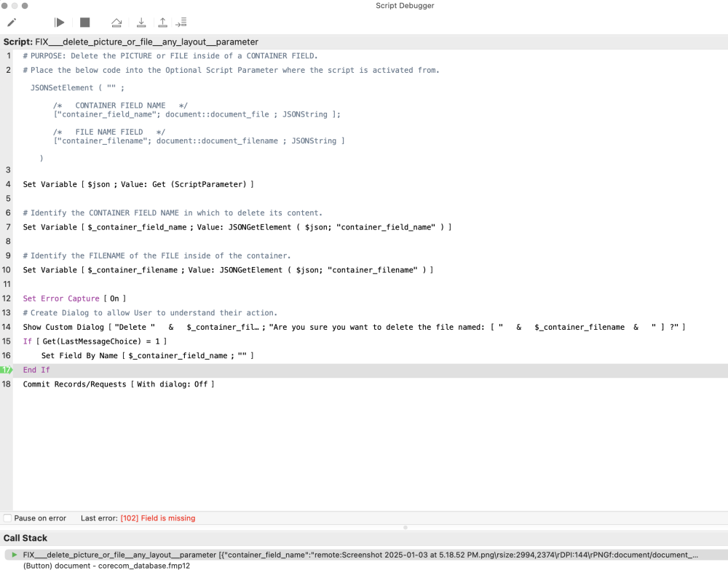Viewport: 728px width, 586px height.
Task: Toggle a breakpoint beside line 4
Action: coord(7,184)
